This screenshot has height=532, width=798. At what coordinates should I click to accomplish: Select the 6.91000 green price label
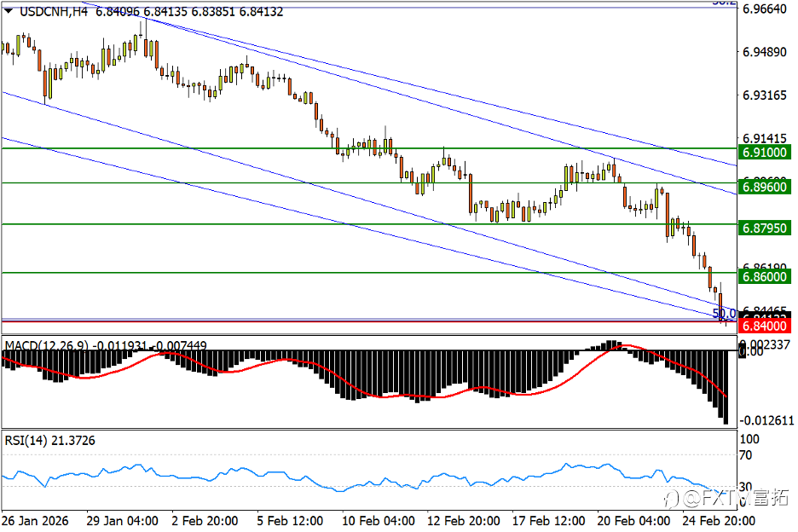pos(765,153)
